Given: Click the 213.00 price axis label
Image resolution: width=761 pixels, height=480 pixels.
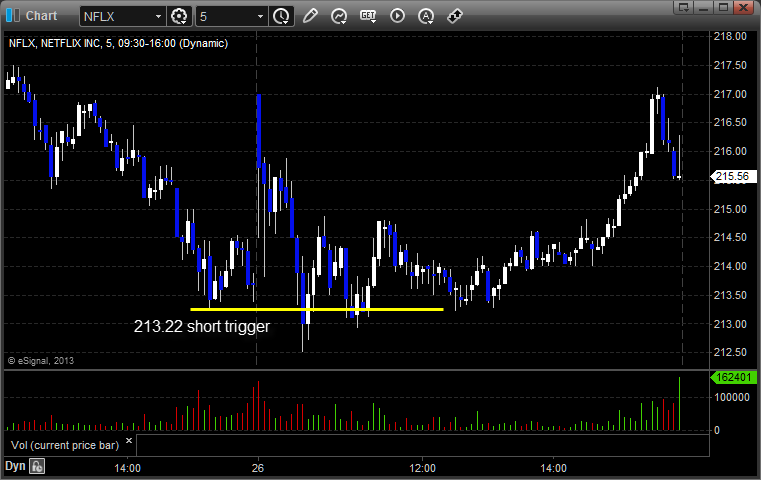Looking at the screenshot, I should [x=730, y=324].
